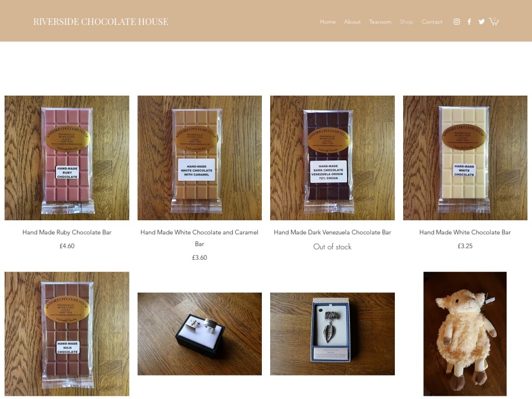Image resolution: width=532 pixels, height=399 pixels.
Task: Go to the Home menu item
Action: point(327,22)
